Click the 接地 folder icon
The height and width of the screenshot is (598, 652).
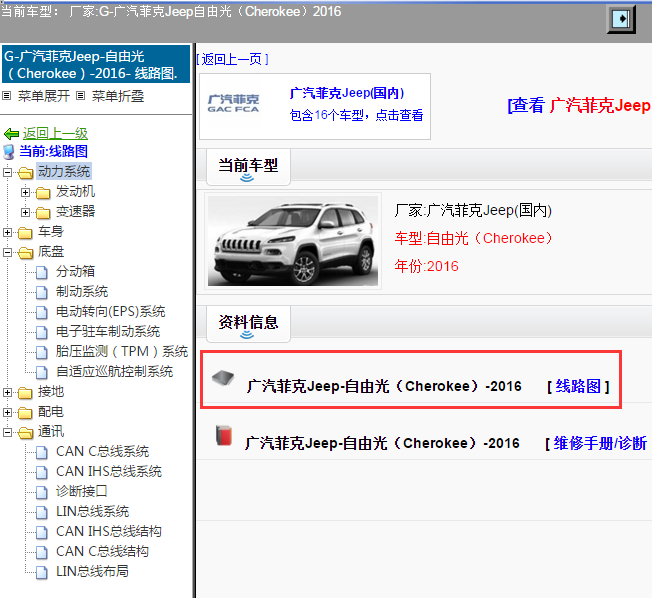[25, 393]
